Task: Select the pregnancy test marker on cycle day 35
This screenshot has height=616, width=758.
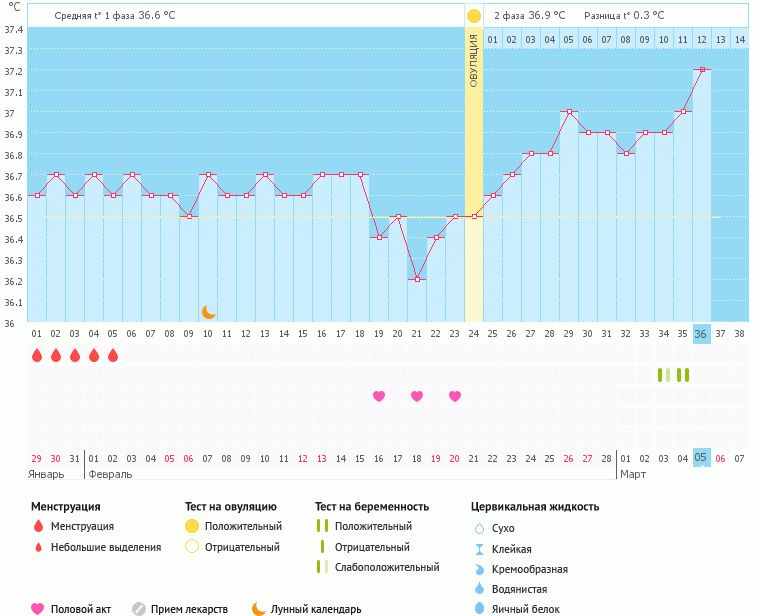Action: 683,375
